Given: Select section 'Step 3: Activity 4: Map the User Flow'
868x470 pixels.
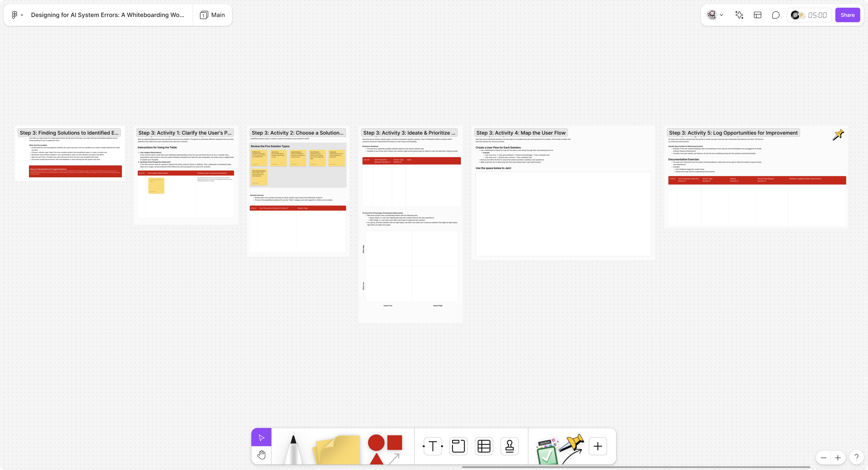Looking at the screenshot, I should click(x=521, y=133).
